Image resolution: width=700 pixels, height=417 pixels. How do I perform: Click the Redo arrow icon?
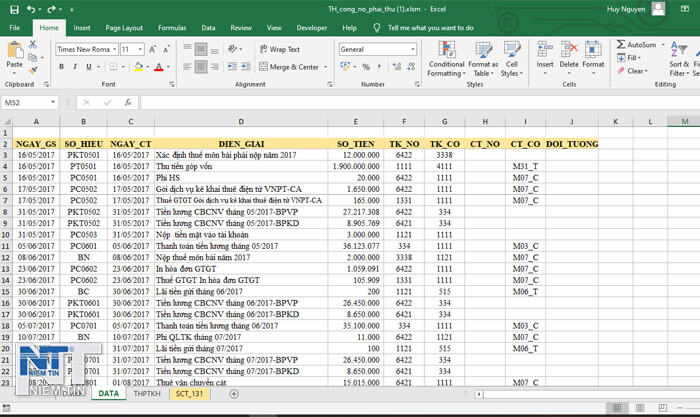click(x=51, y=9)
